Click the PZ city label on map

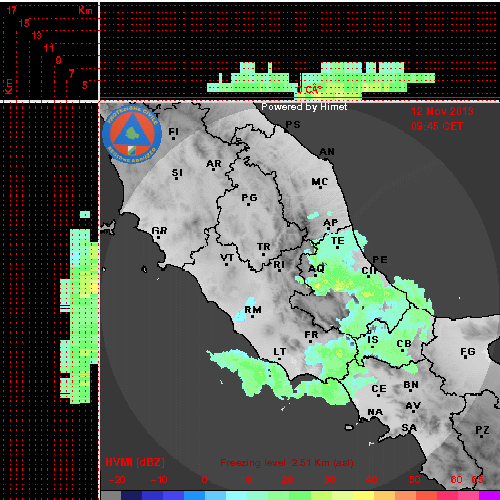coord(482,430)
